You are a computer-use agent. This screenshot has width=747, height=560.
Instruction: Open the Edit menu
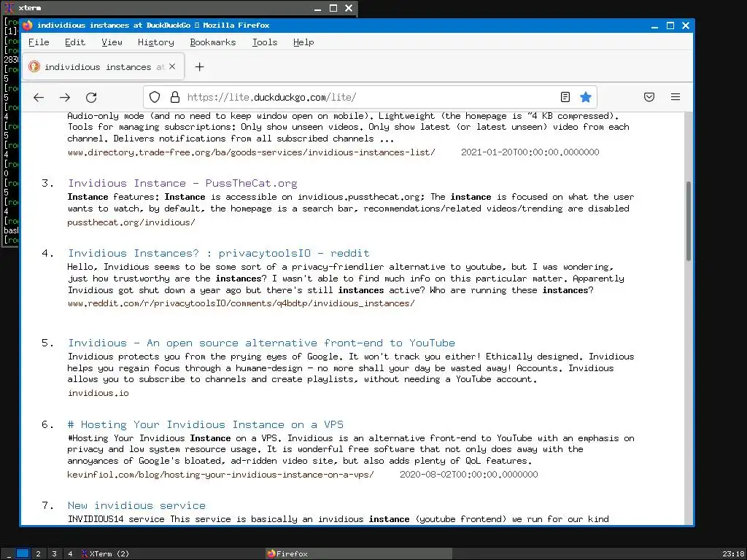(75, 42)
